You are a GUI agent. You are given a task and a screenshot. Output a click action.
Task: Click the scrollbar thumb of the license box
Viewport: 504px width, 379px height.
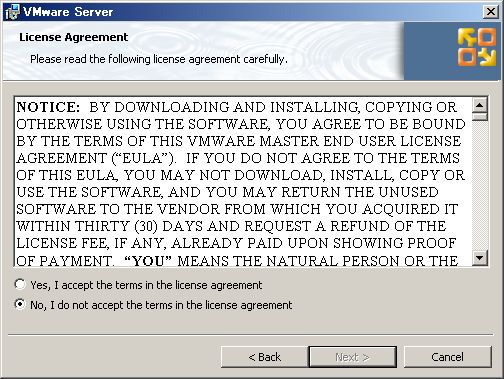[x=480, y=117]
